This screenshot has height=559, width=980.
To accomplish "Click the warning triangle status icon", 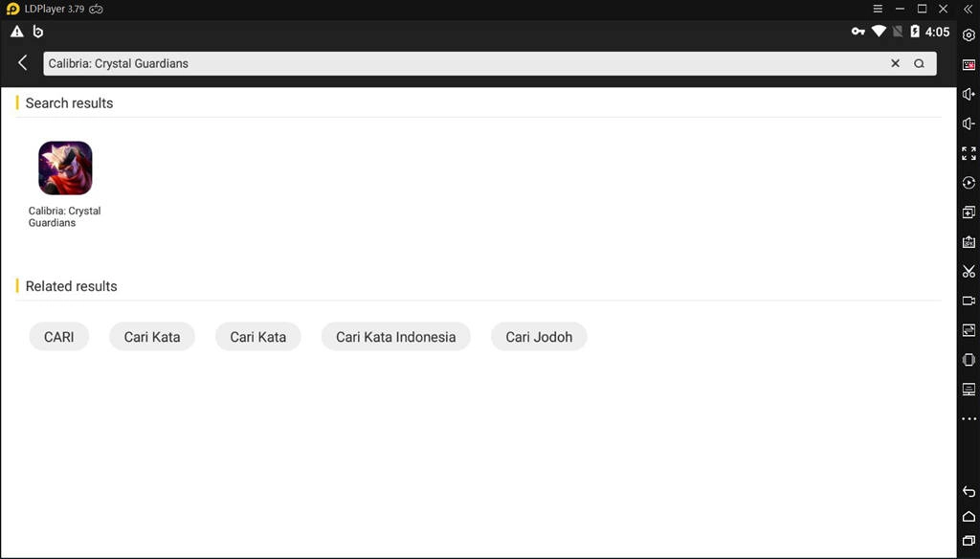I will pyautogui.click(x=17, y=32).
